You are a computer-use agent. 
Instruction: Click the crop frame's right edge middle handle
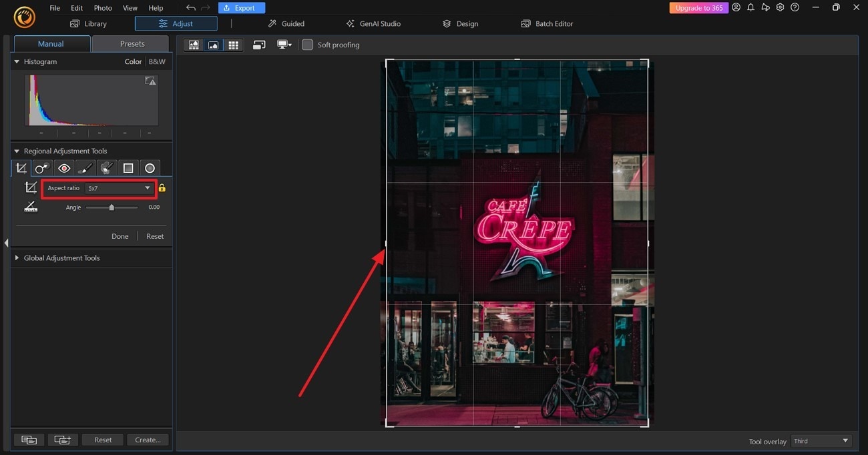click(648, 244)
